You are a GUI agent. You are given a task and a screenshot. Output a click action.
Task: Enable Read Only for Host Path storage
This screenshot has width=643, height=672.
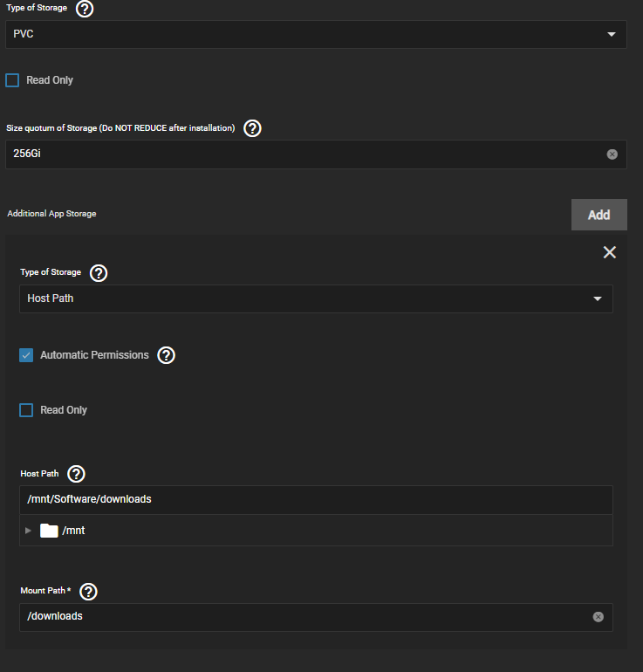26,410
